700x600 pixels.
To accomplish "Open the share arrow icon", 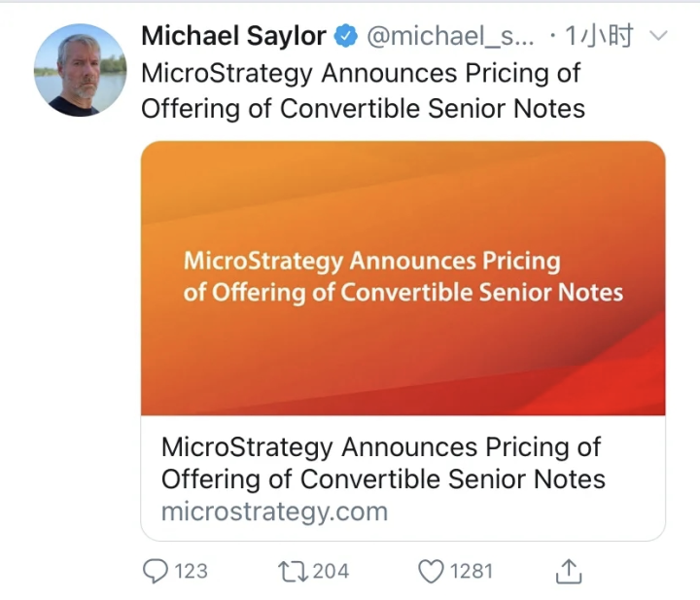I will (569, 571).
